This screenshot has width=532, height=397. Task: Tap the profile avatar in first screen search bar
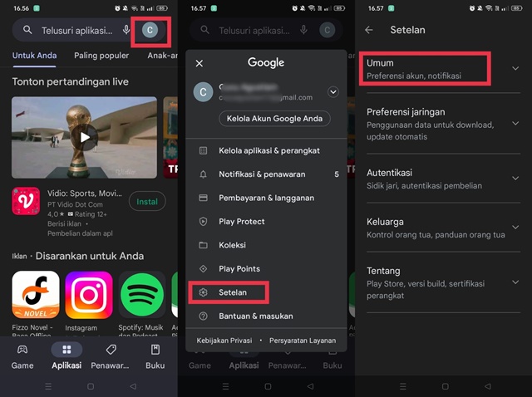coord(150,31)
